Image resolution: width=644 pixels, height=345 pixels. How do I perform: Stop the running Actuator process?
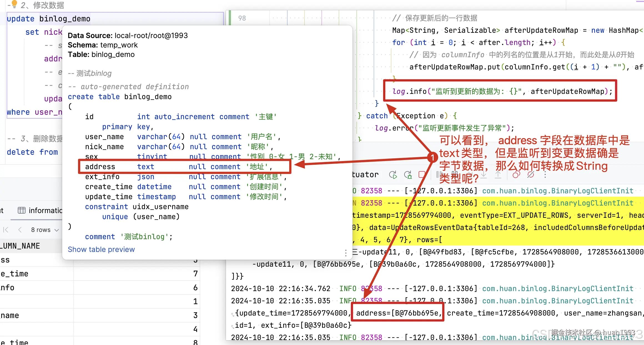(422, 174)
